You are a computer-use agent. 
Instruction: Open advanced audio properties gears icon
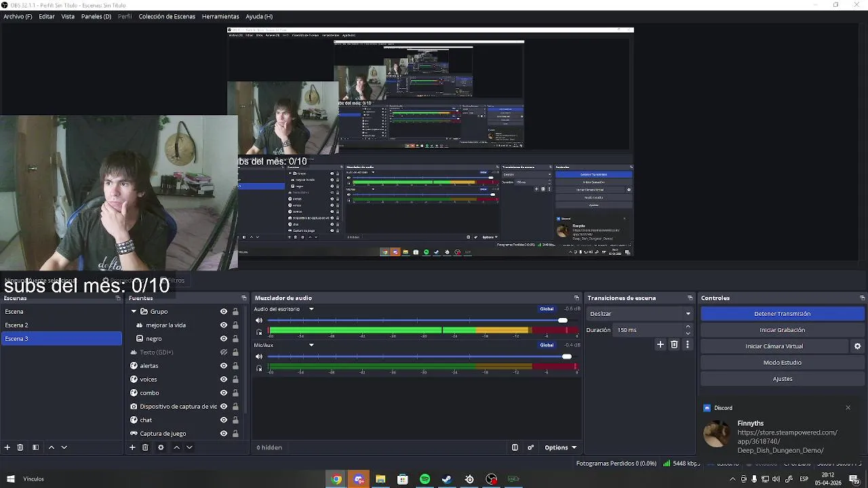(531, 447)
